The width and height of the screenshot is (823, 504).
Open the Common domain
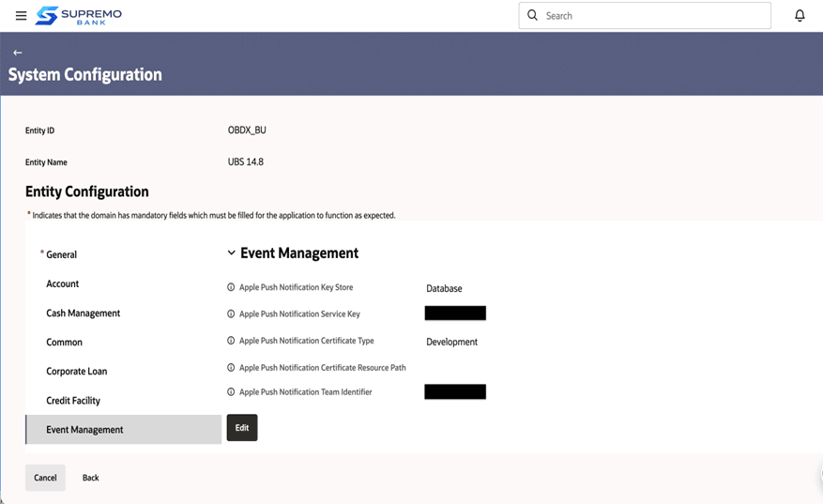click(x=64, y=343)
